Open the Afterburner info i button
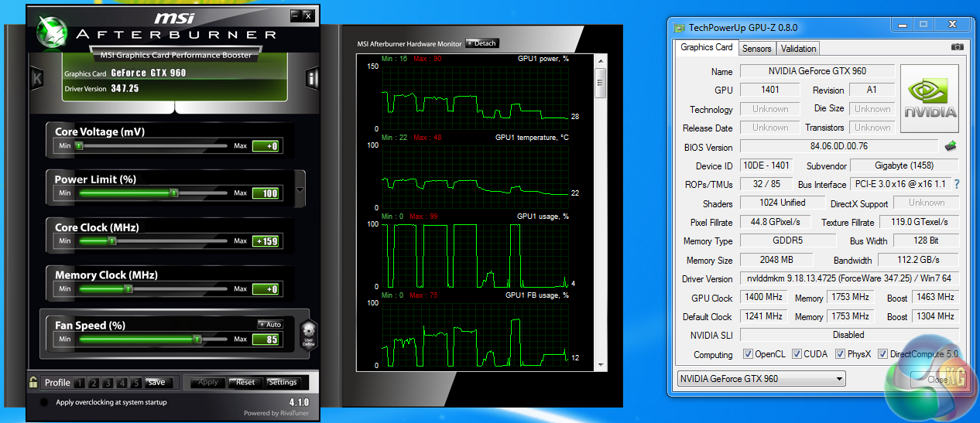Screen dimensions: 980x423 point(312,78)
